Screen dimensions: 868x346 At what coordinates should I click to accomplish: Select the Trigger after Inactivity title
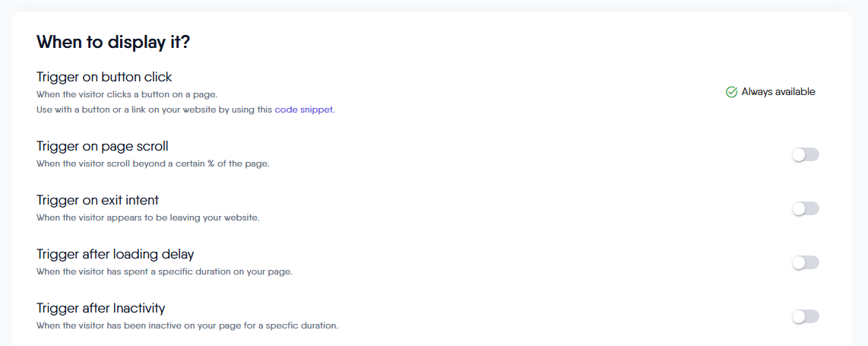point(101,308)
